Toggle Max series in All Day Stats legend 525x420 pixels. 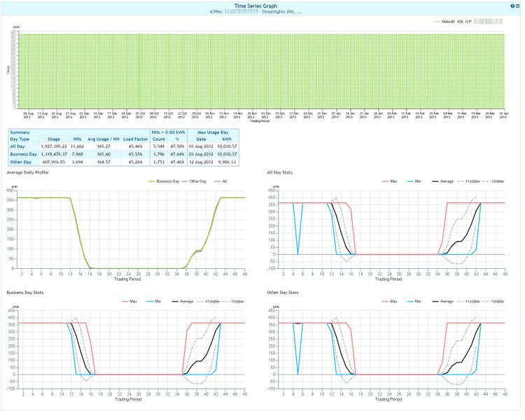click(x=390, y=181)
